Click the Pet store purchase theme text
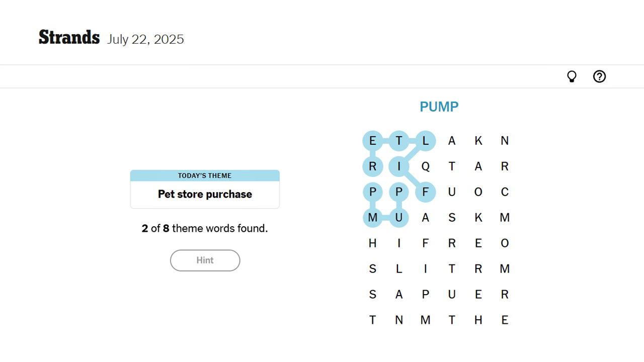 205,194
